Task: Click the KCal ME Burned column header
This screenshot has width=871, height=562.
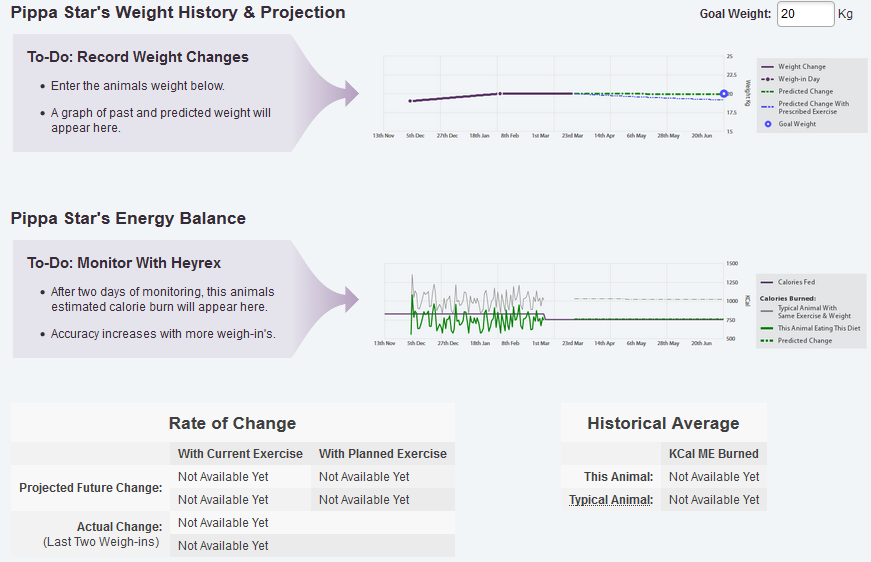Action: coord(713,454)
